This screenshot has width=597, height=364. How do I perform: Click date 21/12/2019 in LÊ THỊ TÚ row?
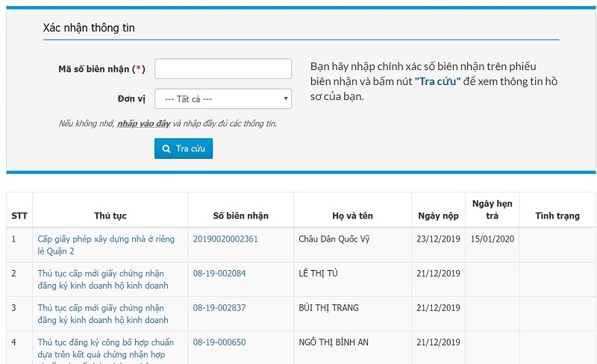coord(438,274)
